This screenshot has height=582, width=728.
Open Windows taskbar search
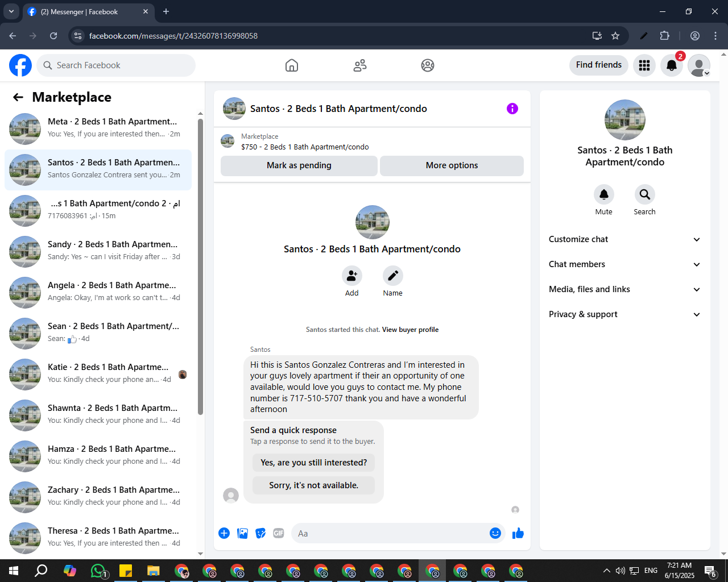(41, 571)
